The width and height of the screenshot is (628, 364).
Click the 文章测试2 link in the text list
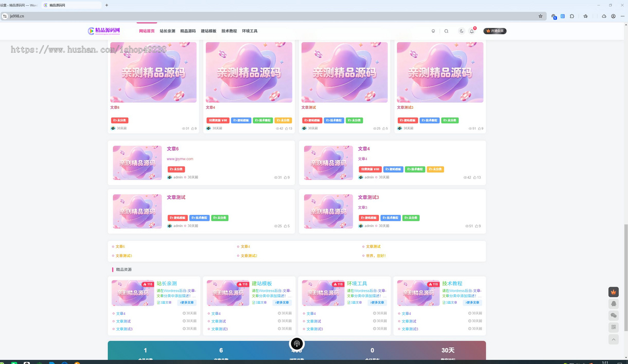pos(249,256)
